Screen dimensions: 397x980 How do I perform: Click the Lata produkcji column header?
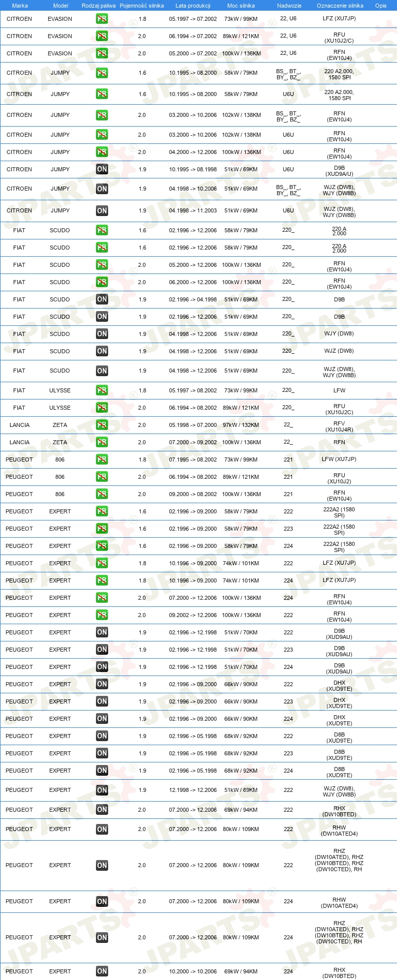pyautogui.click(x=193, y=6)
